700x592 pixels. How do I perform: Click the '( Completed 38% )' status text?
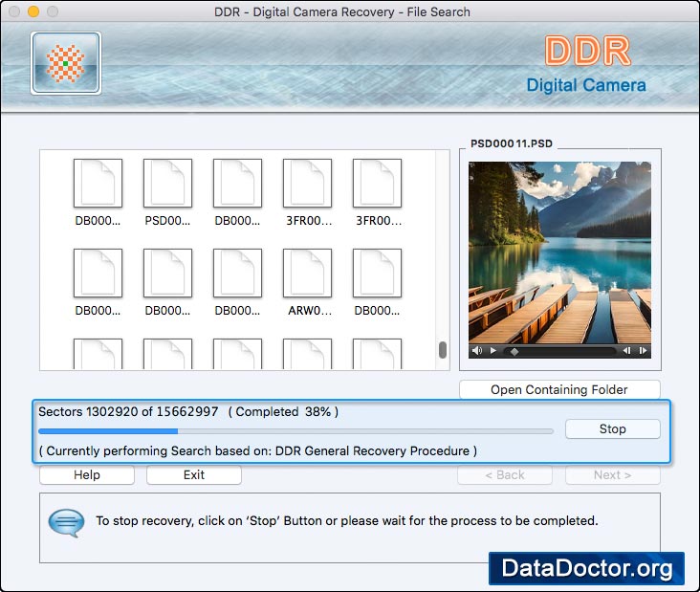[x=283, y=411]
